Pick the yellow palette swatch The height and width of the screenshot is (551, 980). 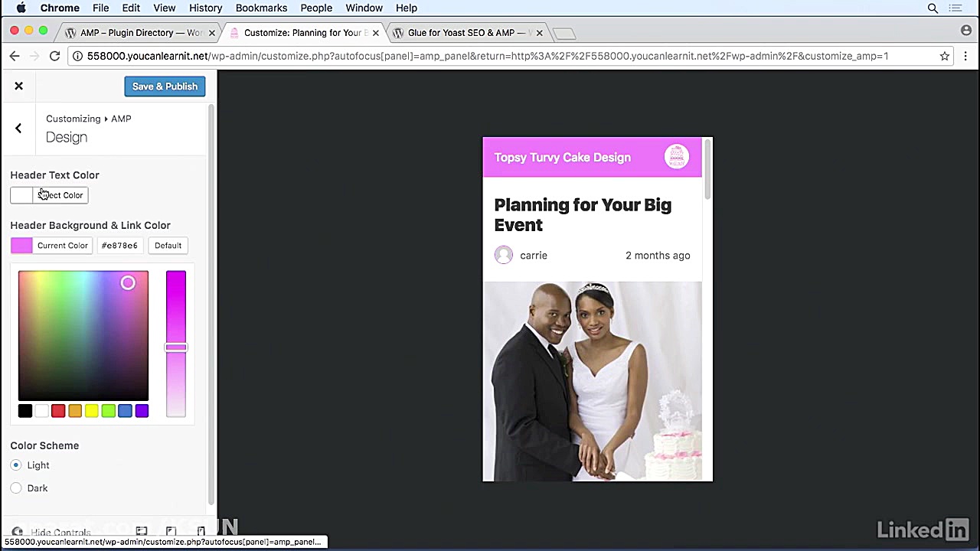(92, 411)
